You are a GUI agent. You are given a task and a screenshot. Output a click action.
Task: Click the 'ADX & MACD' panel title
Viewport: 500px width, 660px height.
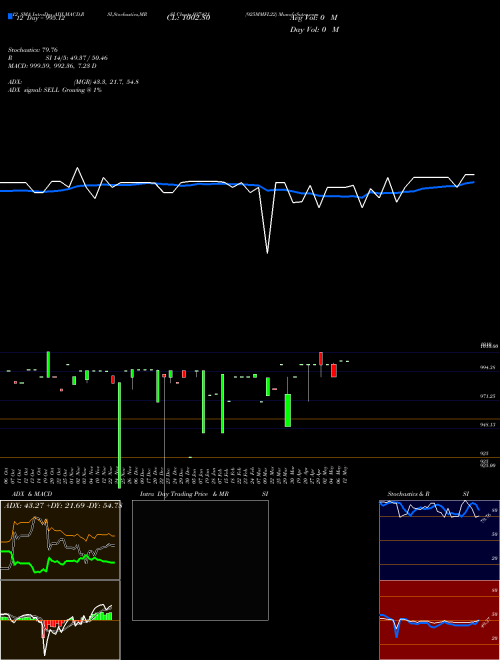[32, 494]
